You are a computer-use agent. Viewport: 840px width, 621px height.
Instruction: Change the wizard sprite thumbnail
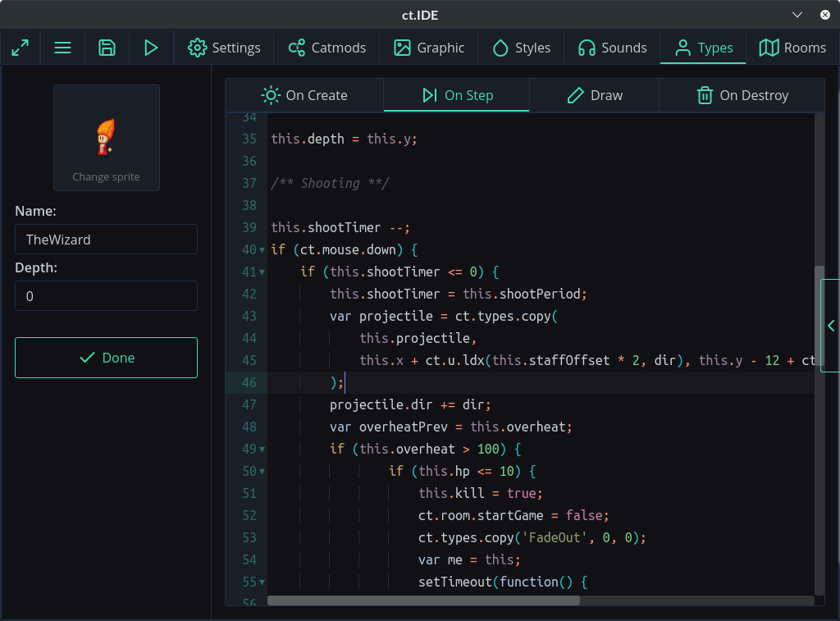[107, 138]
